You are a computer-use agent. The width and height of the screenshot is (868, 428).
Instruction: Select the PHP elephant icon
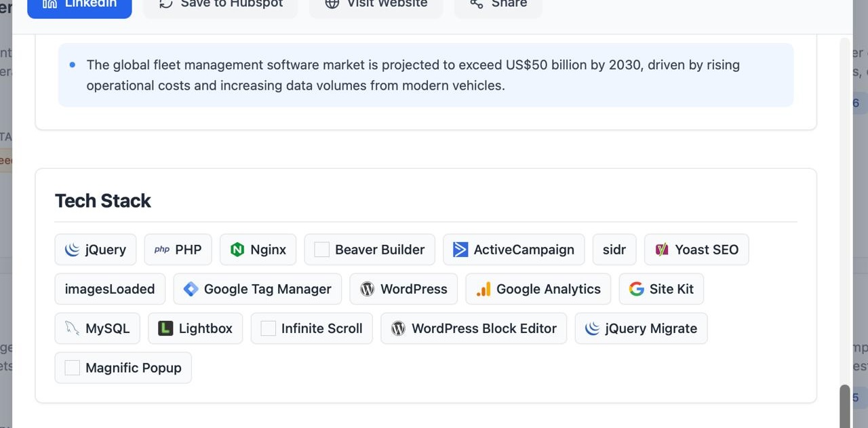tap(161, 249)
